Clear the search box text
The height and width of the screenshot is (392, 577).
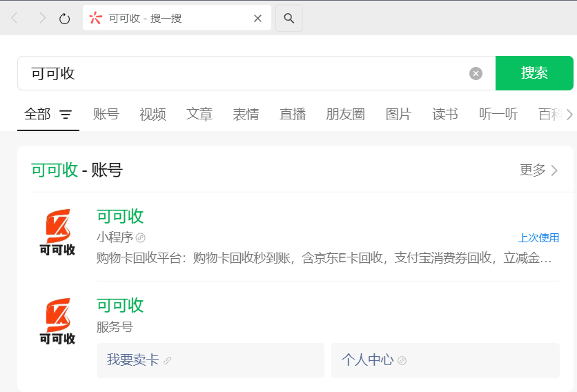pyautogui.click(x=476, y=74)
